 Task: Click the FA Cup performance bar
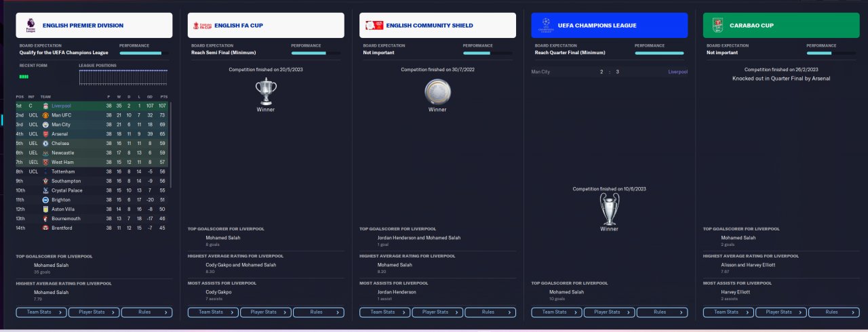coord(317,53)
